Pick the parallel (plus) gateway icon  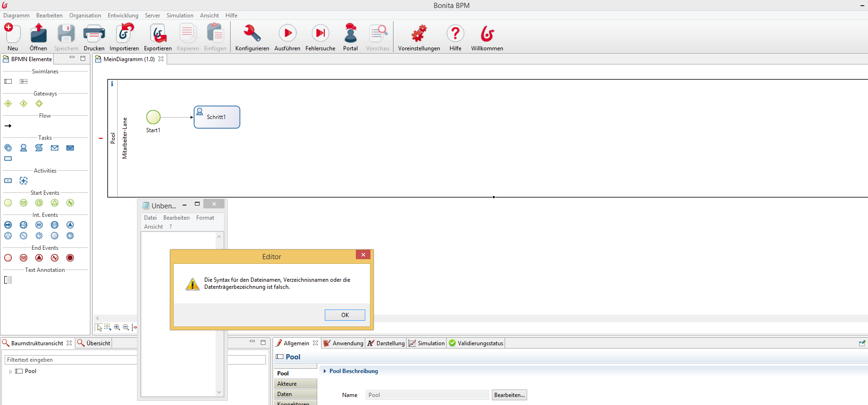[x=8, y=103]
